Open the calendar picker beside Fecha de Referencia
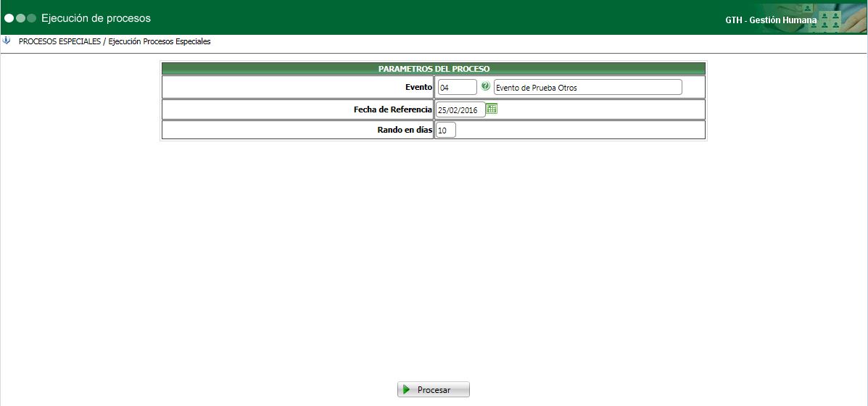Screen dimensions: 868x406 point(492,109)
